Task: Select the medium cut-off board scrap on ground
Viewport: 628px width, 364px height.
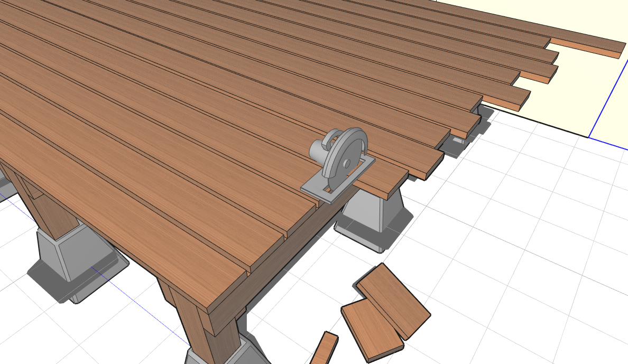Action: (x=372, y=330)
